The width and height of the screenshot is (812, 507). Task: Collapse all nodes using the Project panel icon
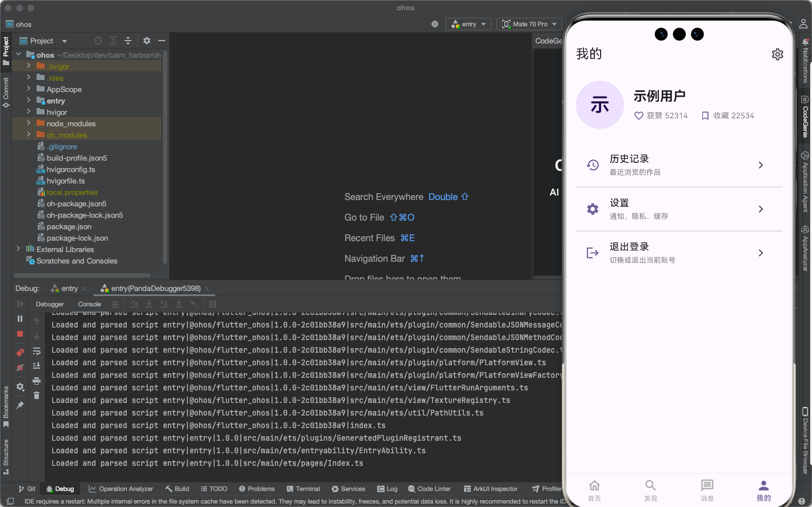pyautogui.click(x=128, y=41)
